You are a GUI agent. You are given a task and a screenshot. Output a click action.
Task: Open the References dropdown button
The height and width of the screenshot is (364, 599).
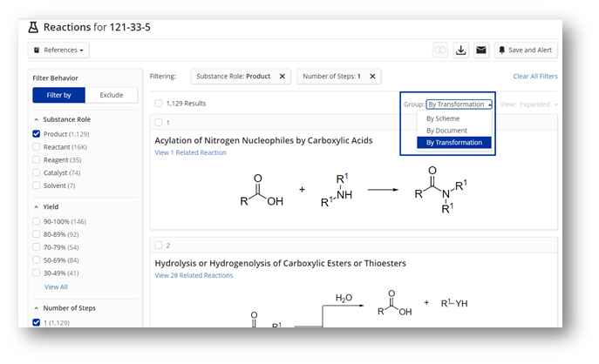point(58,50)
